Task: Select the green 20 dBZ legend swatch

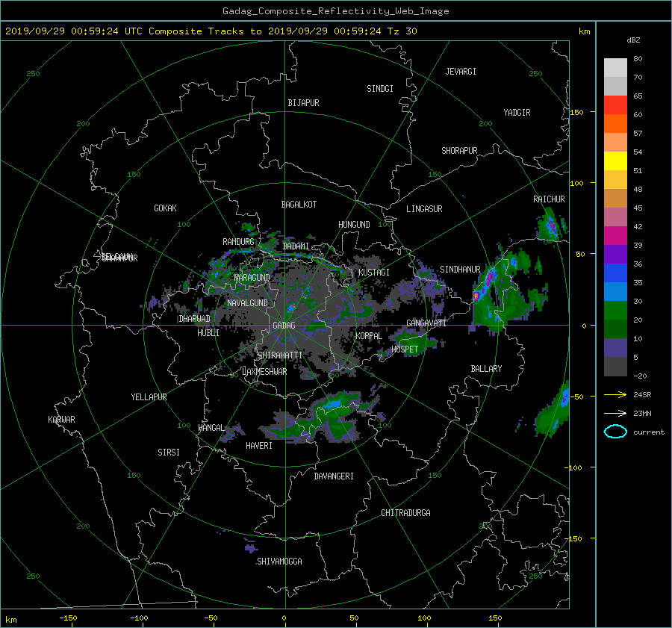Action: [615, 310]
